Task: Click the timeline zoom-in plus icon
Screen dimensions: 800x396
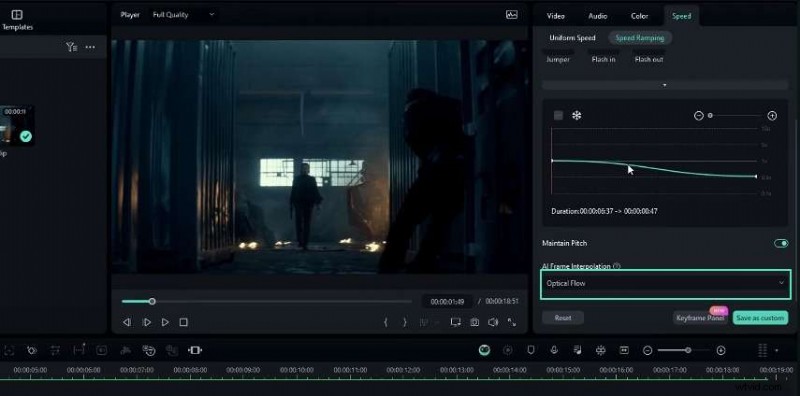Action: pyautogui.click(x=721, y=351)
